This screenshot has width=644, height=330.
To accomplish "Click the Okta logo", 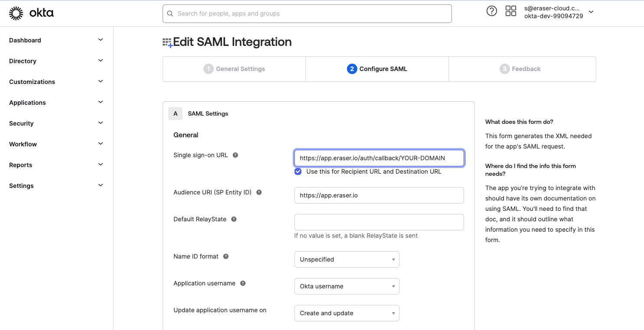I will click(x=31, y=13).
